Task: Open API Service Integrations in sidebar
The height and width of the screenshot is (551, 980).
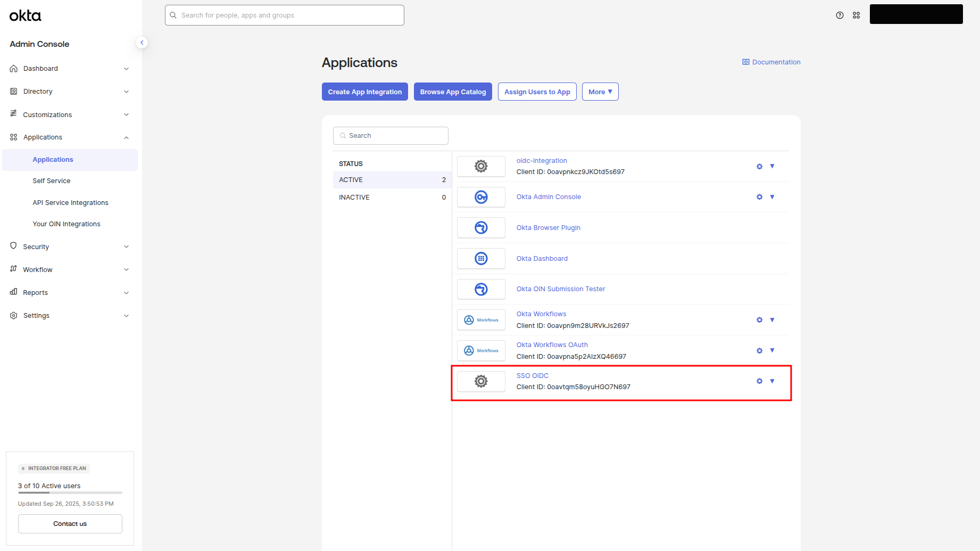Action: point(70,203)
